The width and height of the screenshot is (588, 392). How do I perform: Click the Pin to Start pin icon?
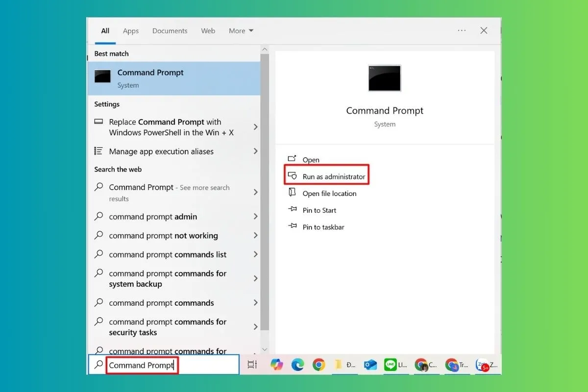293,210
